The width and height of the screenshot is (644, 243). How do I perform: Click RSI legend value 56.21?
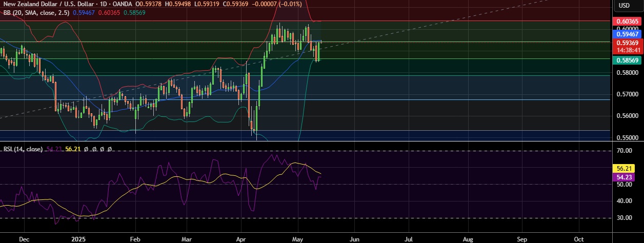[x=73, y=149]
